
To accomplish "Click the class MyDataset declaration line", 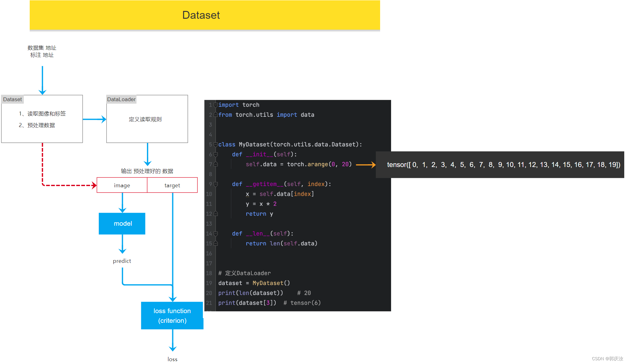I will click(x=290, y=145).
